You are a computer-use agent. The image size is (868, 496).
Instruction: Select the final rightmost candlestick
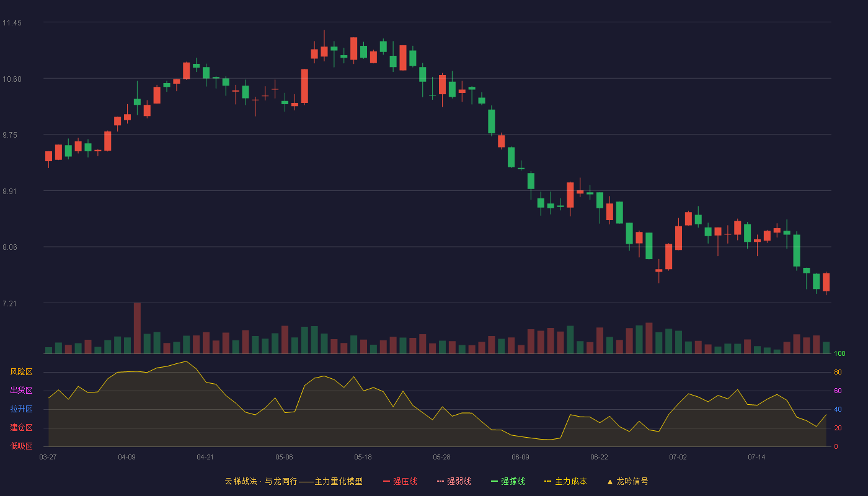[826, 282]
